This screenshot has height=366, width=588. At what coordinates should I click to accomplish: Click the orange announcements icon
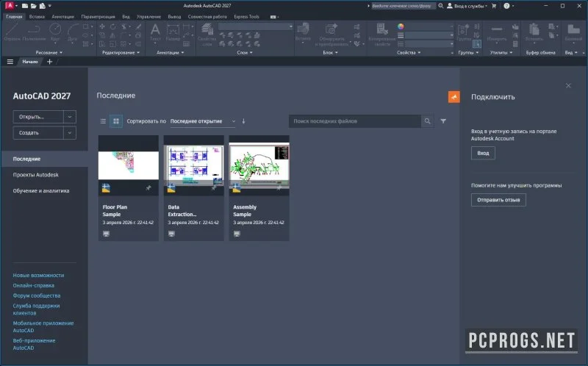pyautogui.click(x=454, y=97)
